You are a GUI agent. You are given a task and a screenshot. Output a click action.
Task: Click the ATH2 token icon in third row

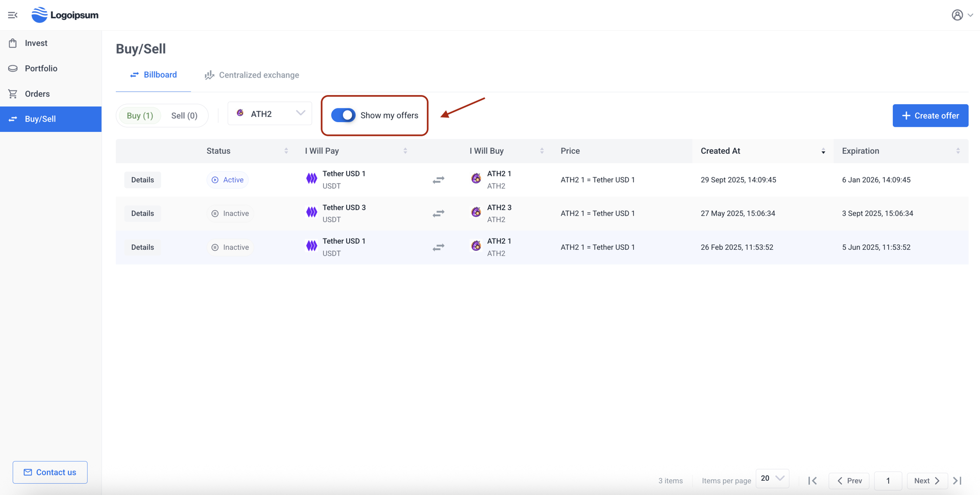pos(476,246)
